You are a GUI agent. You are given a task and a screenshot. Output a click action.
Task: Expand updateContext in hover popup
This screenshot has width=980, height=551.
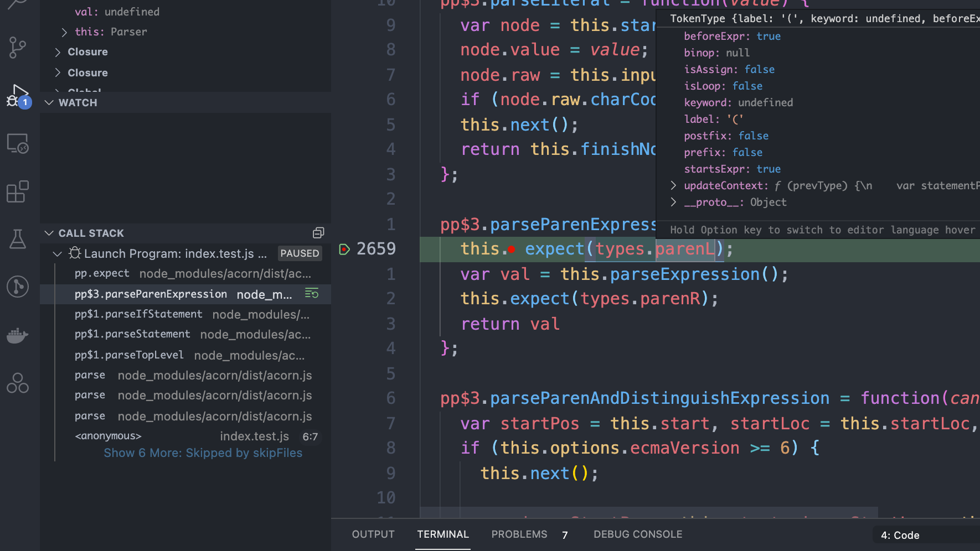(673, 185)
